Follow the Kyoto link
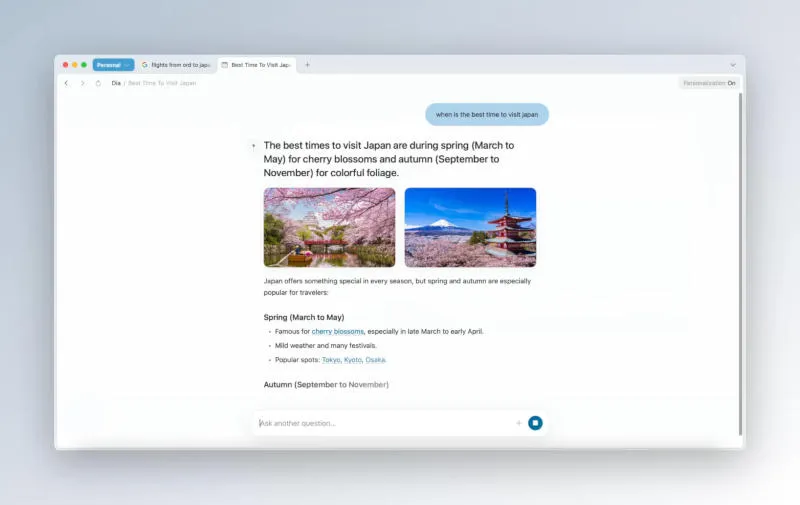This screenshot has height=505, width=800. pyautogui.click(x=353, y=360)
